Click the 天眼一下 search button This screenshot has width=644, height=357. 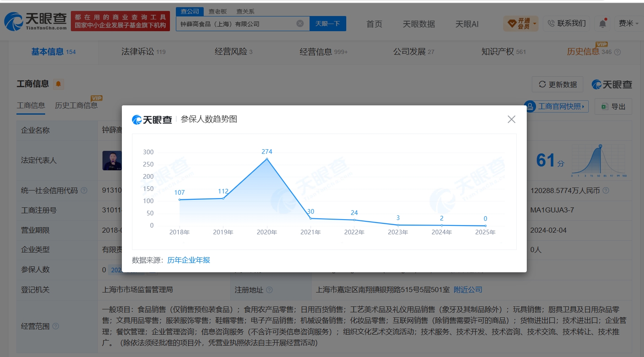tap(328, 24)
